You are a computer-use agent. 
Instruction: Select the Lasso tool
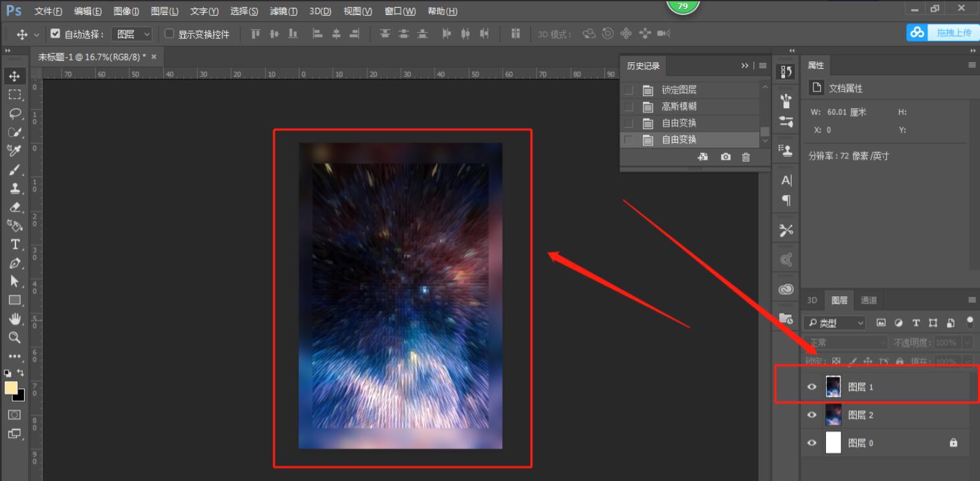point(15,113)
